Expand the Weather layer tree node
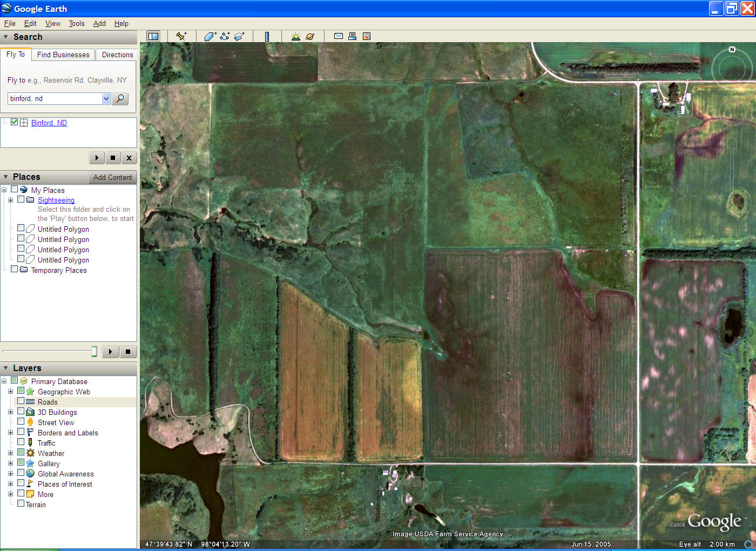This screenshot has width=756, height=551. [10, 453]
